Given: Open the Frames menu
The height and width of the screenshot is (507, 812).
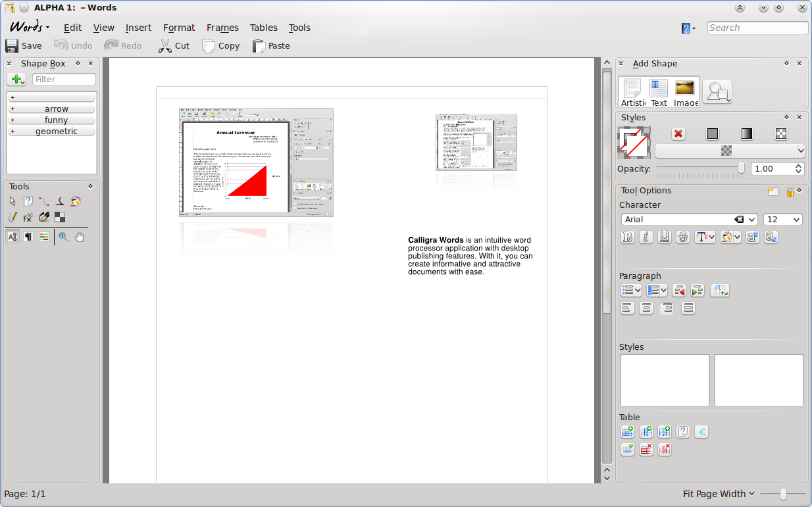Looking at the screenshot, I should pyautogui.click(x=222, y=28).
